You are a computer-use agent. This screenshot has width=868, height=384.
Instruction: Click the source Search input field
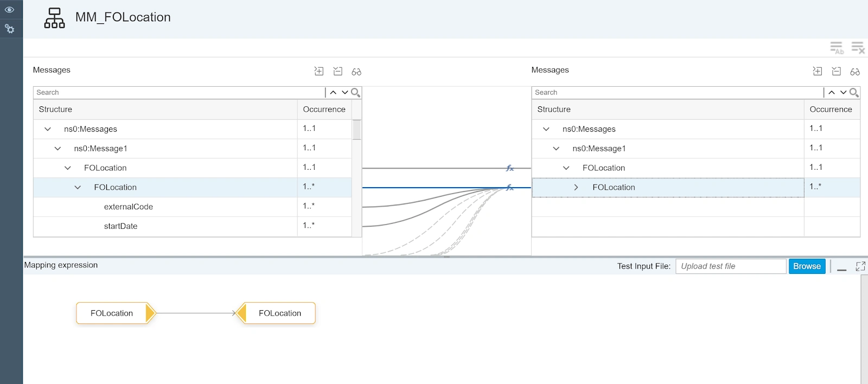pos(179,93)
